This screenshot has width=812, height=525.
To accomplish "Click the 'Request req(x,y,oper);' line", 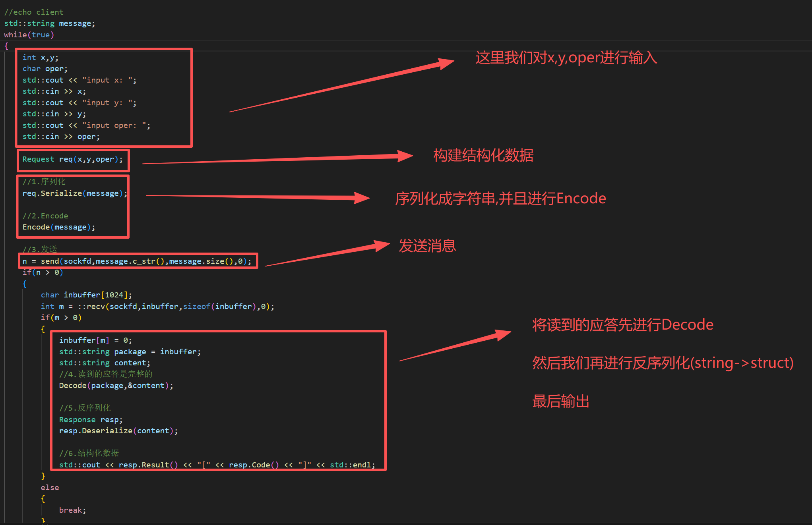I will tap(72, 159).
